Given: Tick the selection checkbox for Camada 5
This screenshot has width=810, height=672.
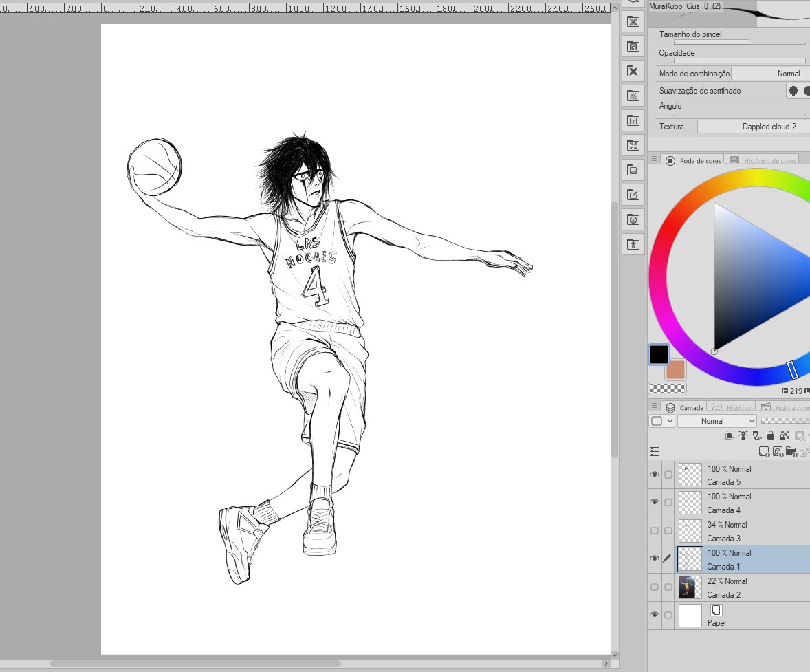Looking at the screenshot, I should point(668,475).
